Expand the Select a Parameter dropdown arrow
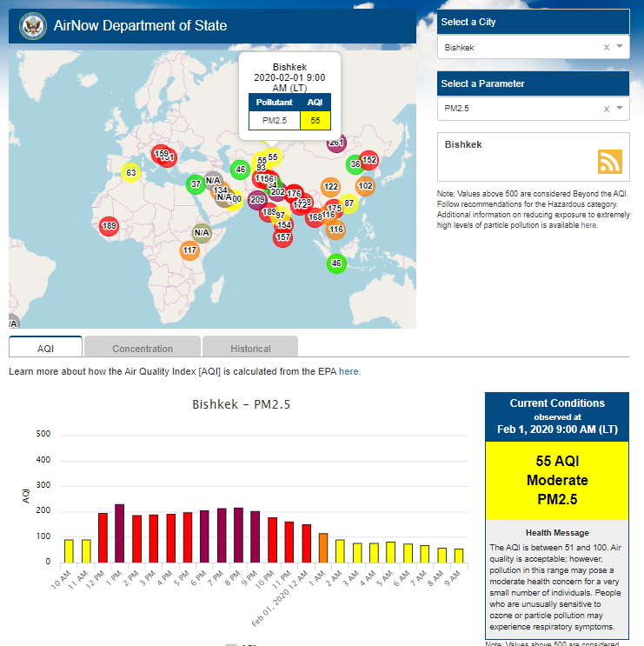 pos(620,109)
